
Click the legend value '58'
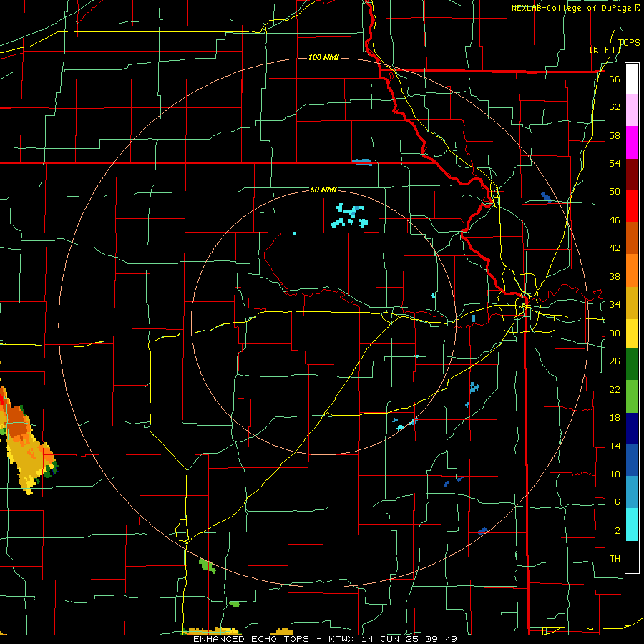pos(615,135)
